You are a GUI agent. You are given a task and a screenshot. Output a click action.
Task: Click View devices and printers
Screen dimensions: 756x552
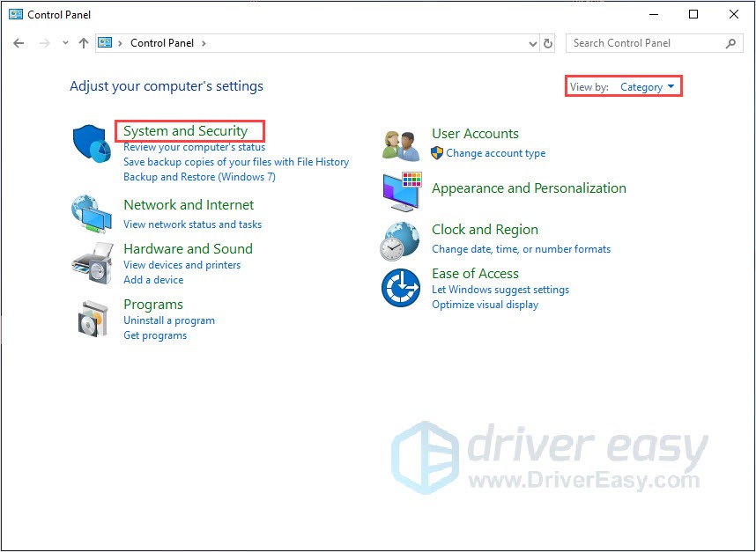click(182, 265)
